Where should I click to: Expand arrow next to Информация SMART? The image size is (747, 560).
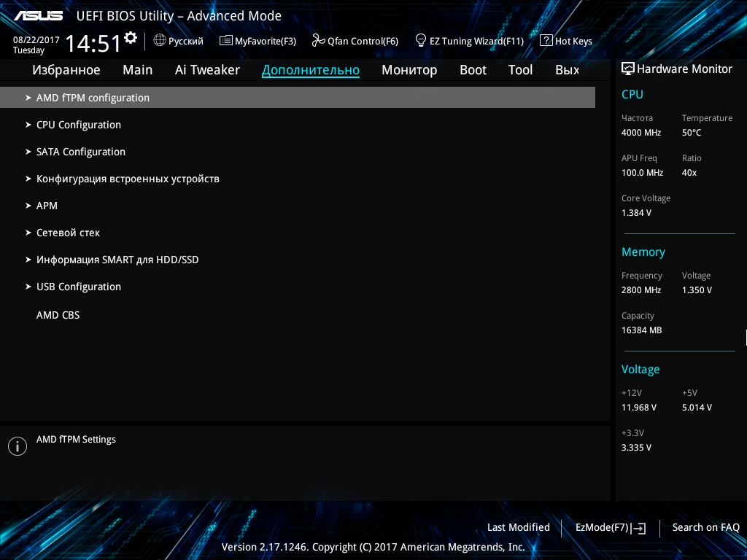28,260
